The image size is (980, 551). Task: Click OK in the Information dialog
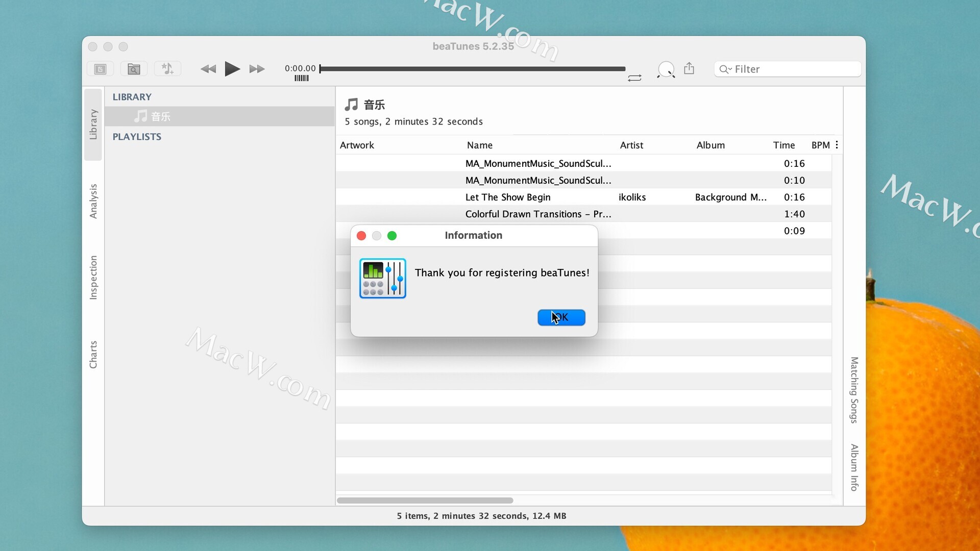tap(561, 317)
